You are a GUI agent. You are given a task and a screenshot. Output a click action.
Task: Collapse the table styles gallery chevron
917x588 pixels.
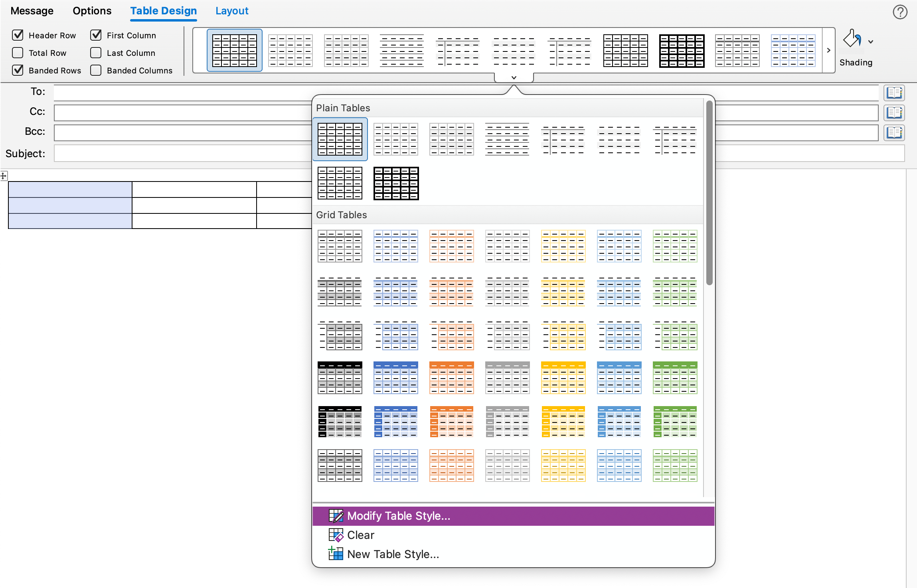tap(514, 77)
